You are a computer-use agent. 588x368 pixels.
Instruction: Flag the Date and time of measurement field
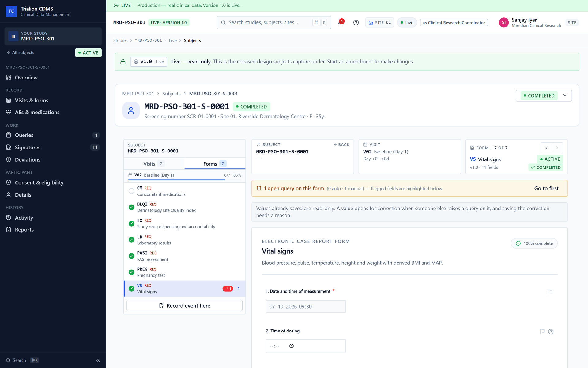(550, 292)
